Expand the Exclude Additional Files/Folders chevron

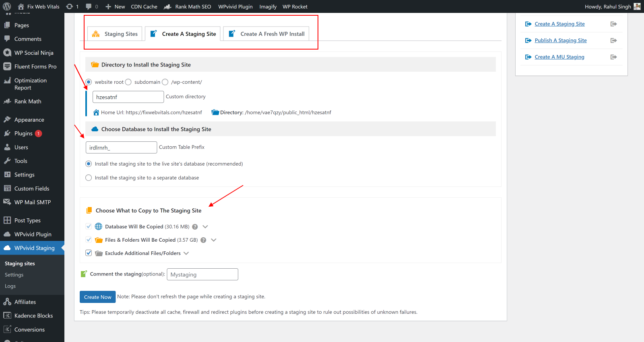[186, 253]
